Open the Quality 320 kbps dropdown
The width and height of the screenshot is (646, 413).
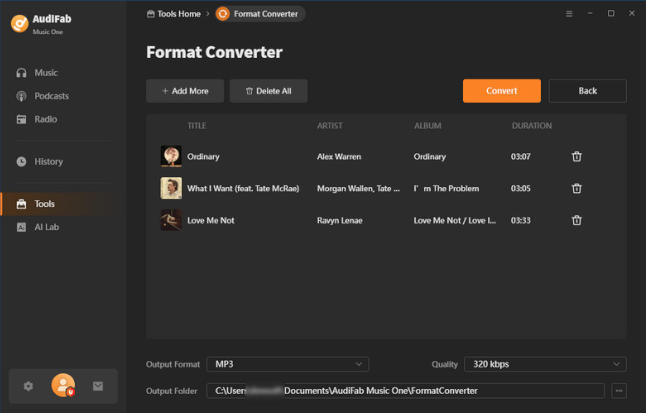[x=545, y=364]
